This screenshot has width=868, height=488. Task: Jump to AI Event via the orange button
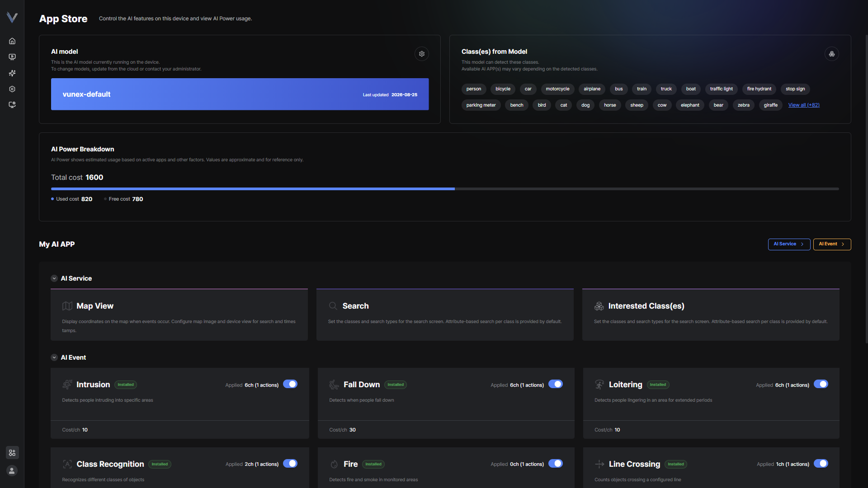coord(832,244)
